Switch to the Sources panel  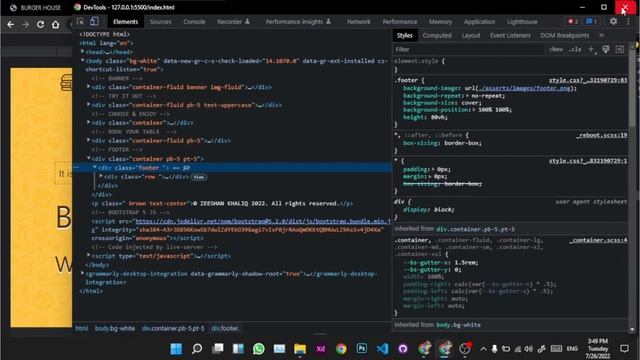pyautogui.click(x=160, y=22)
